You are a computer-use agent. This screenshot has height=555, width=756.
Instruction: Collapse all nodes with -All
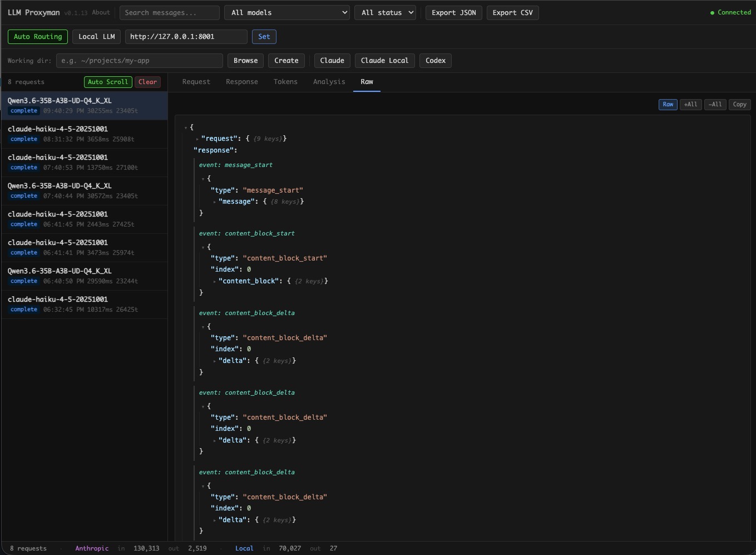pyautogui.click(x=715, y=104)
